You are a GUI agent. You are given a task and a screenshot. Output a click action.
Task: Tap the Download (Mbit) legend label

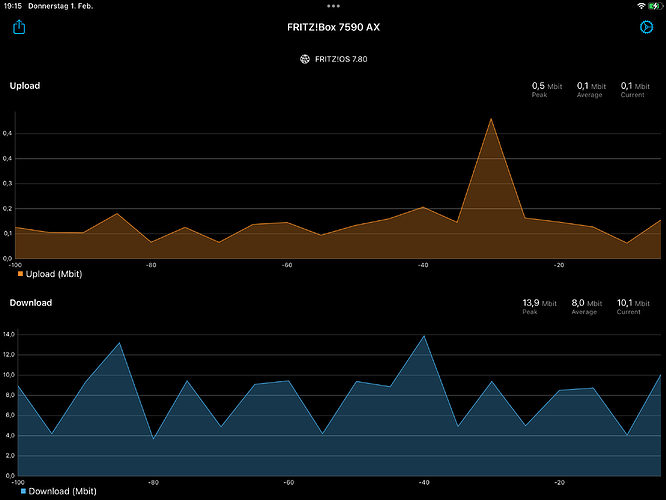[x=62, y=491]
